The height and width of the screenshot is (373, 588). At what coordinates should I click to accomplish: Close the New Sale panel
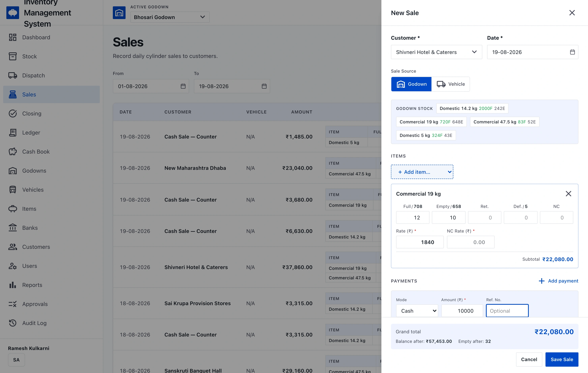[x=572, y=13]
